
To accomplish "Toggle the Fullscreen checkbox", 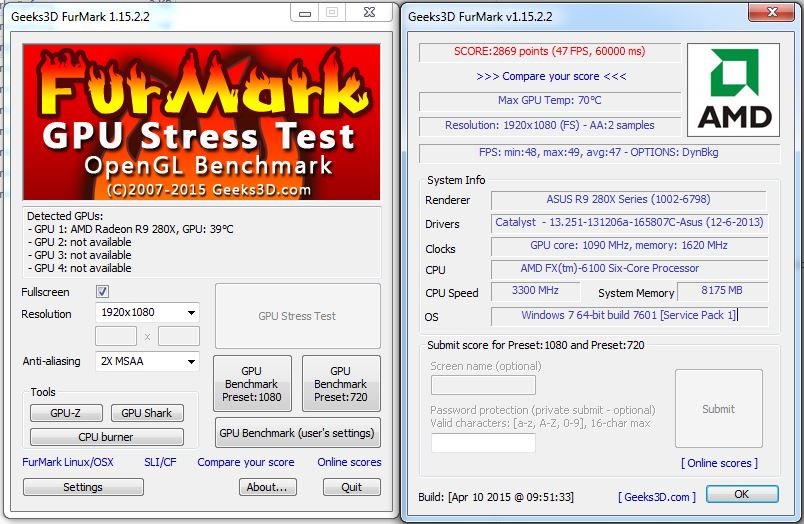I will pos(102,292).
